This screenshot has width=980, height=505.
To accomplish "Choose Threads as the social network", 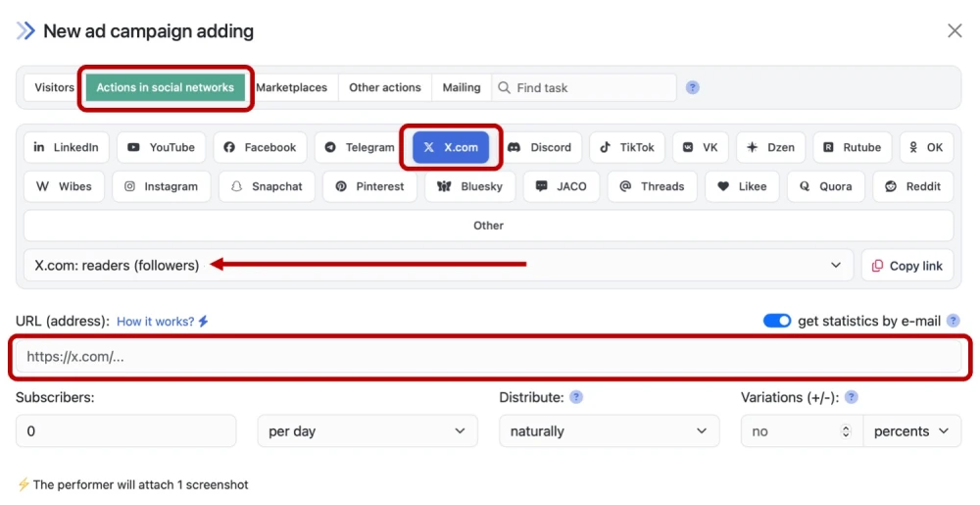I will coord(652,186).
